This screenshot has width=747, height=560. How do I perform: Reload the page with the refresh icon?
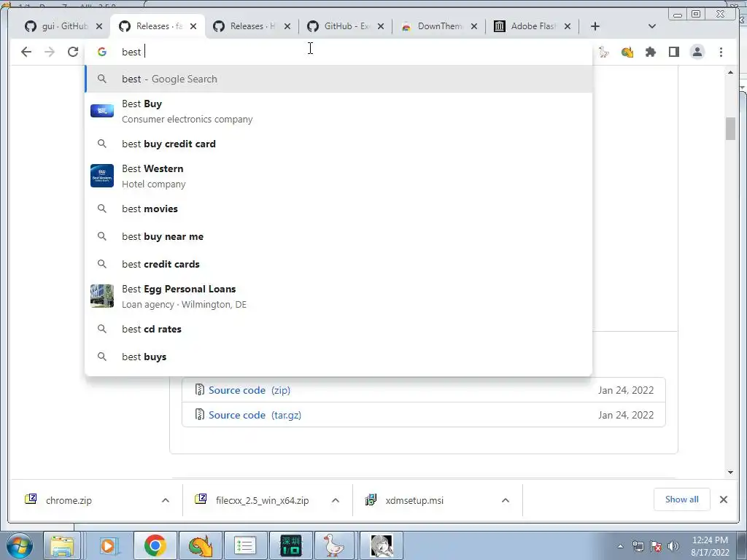tap(73, 52)
